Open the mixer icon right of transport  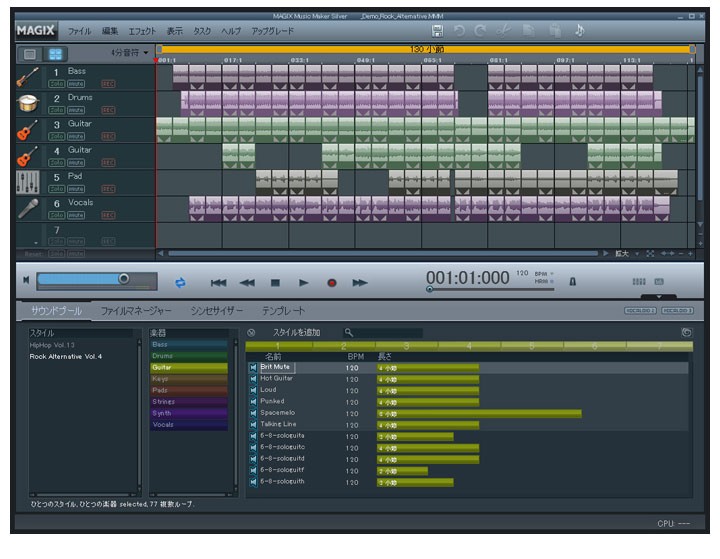[639, 282]
